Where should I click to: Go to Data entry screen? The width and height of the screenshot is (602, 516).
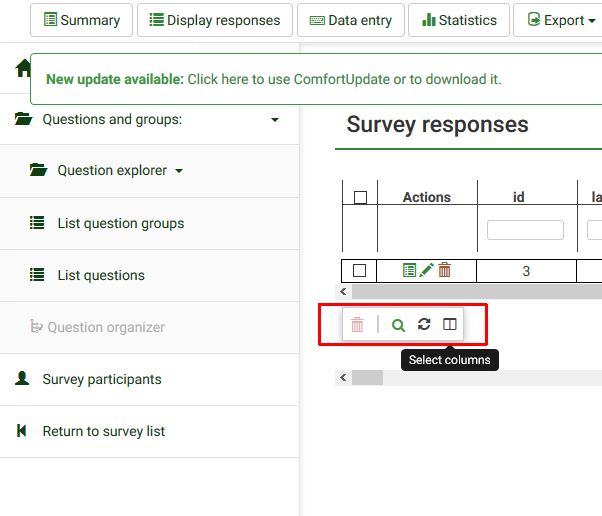[x=351, y=20]
